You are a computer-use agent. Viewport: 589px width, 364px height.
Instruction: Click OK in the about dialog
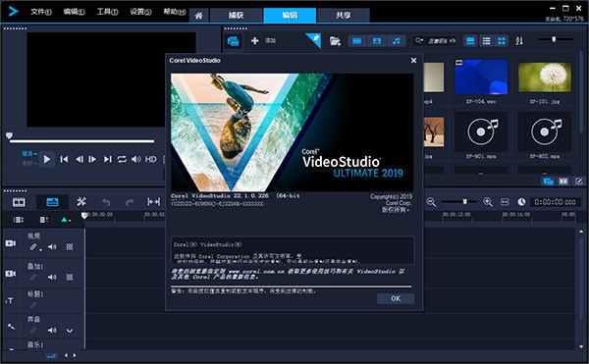(396, 298)
